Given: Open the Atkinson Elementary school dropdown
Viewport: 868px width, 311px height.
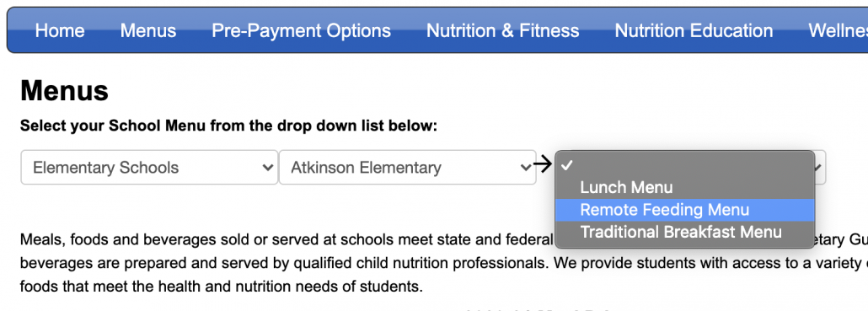Looking at the screenshot, I should click(407, 167).
